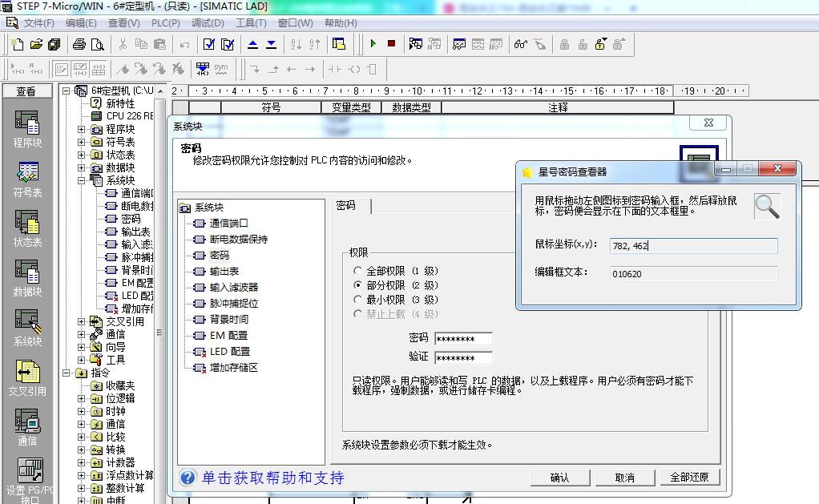Viewport: 819px width, 504px height.
Task: Open the 符号表 icon in the left view bar
Action: click(27, 179)
